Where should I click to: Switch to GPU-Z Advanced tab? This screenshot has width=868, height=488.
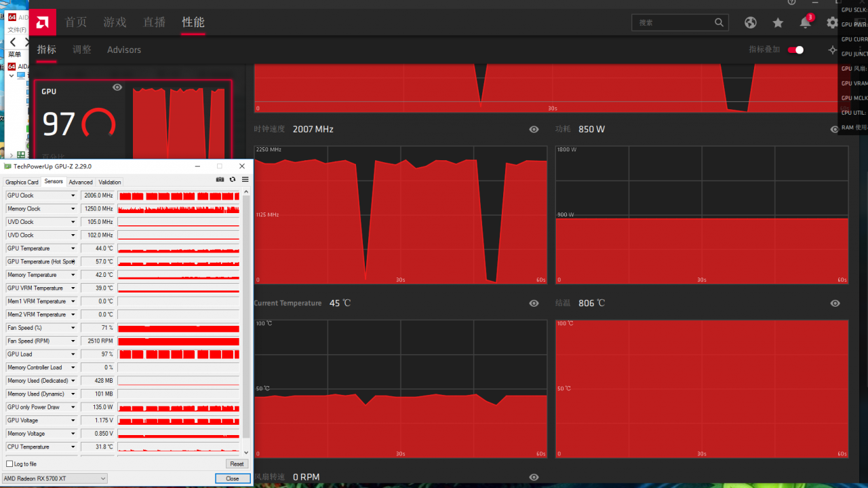pos(81,182)
